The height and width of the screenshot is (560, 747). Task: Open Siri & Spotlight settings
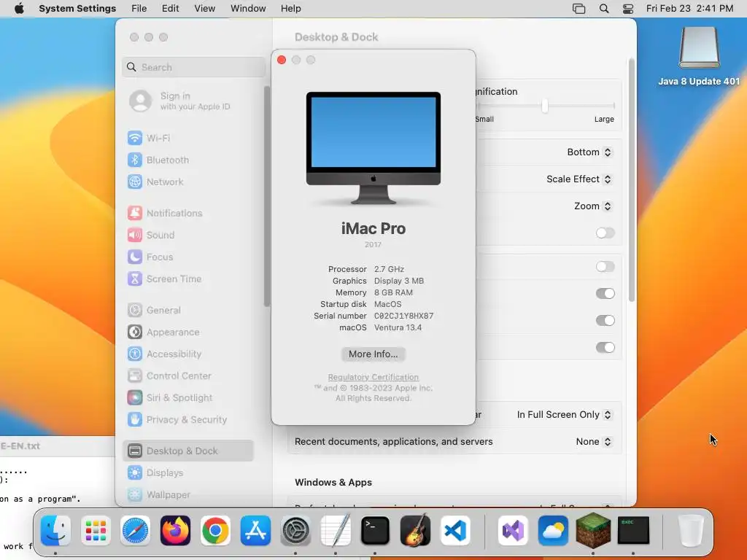pos(169,398)
